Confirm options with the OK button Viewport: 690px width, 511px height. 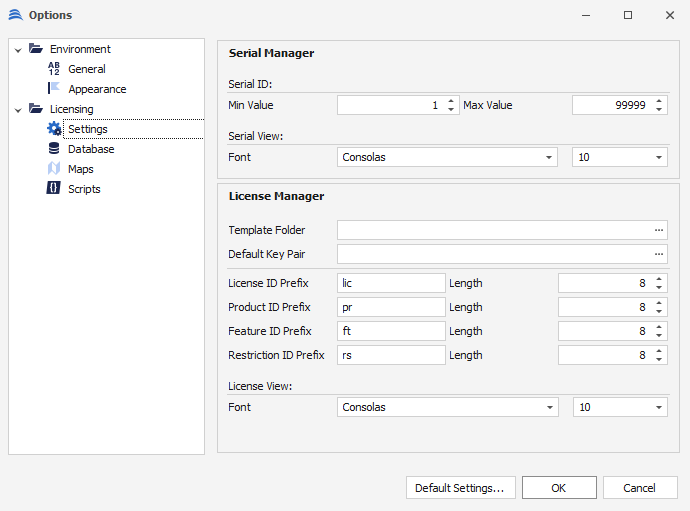click(558, 488)
